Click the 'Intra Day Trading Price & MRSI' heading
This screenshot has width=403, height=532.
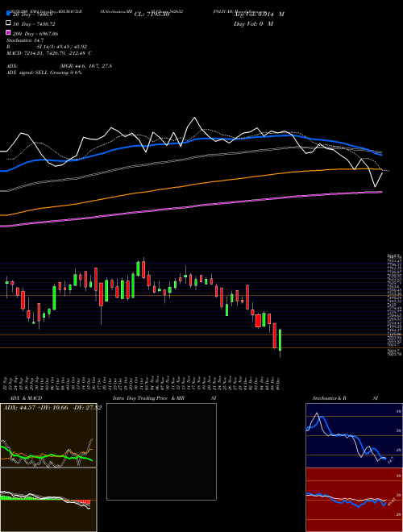coord(164,398)
